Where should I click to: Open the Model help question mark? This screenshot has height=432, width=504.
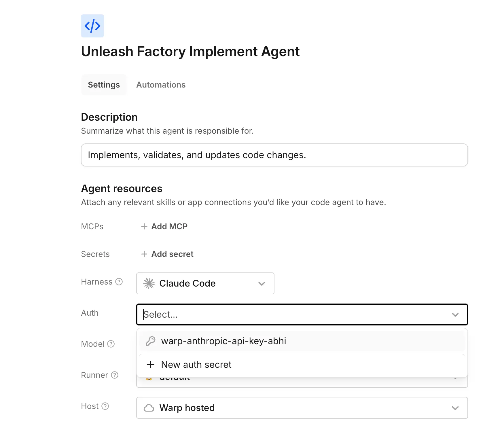(x=111, y=344)
